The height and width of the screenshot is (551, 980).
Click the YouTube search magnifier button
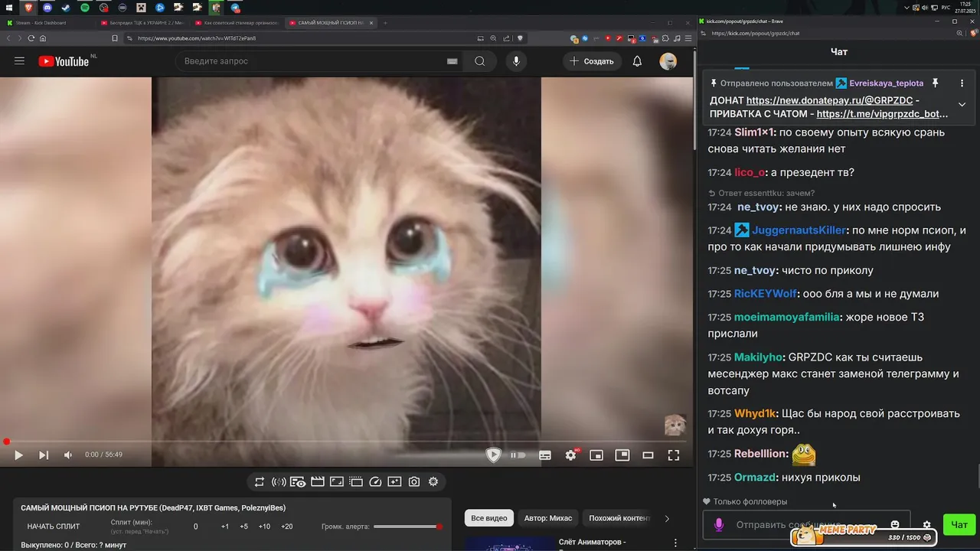tap(479, 61)
